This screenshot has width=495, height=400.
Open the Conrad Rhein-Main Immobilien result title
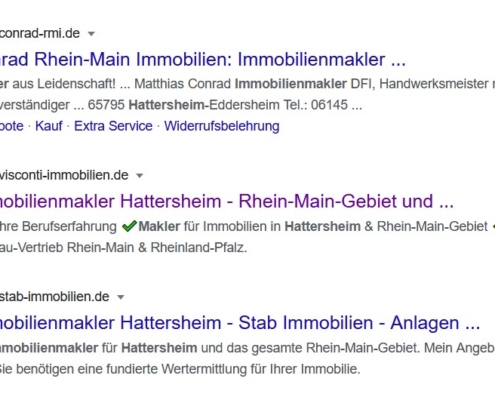(x=203, y=60)
